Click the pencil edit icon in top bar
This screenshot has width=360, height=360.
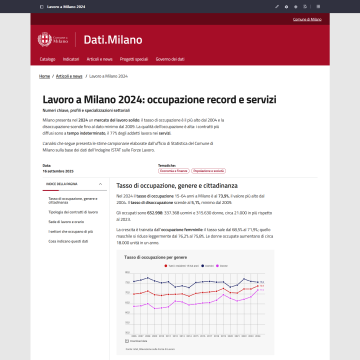pos(277,7)
